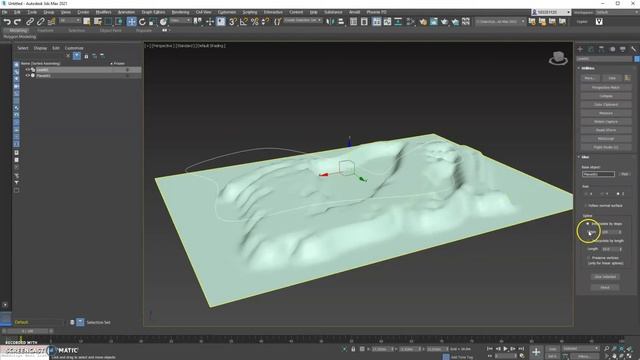
Task: Select the Y axis radio button
Action: pos(602,193)
